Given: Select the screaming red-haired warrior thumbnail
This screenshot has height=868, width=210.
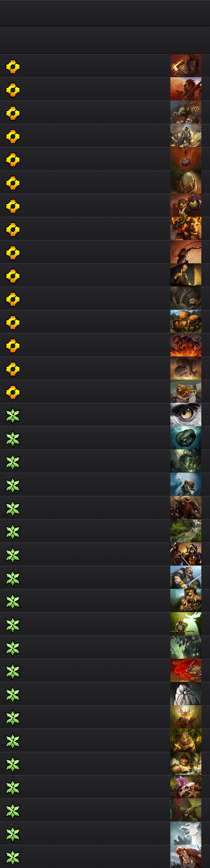Looking at the screenshot, I should [186, 856].
